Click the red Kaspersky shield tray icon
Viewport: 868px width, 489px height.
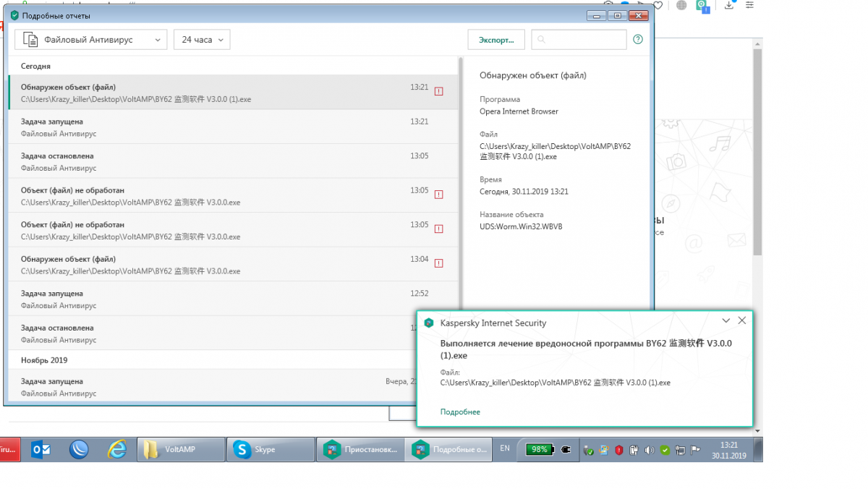click(619, 450)
